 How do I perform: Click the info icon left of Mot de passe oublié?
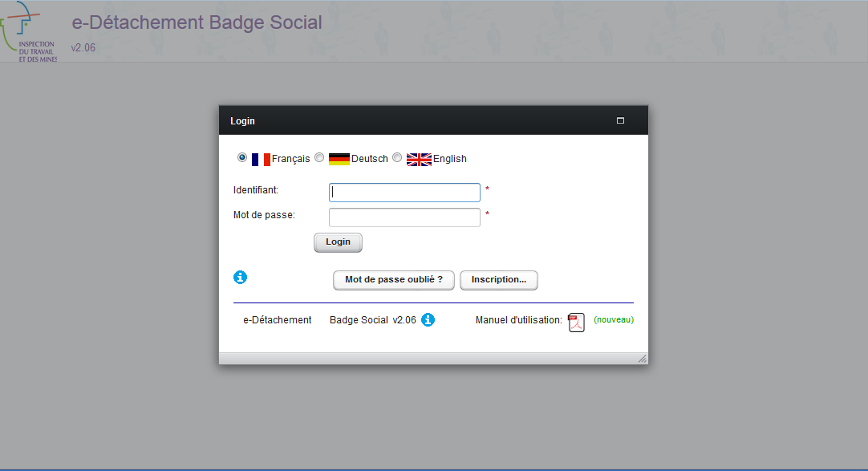click(x=240, y=278)
